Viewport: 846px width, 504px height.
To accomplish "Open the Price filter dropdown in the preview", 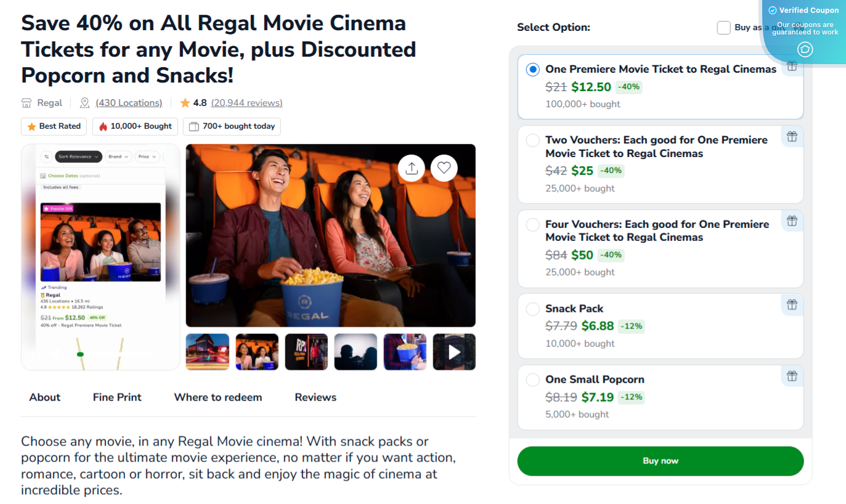I will [x=147, y=156].
